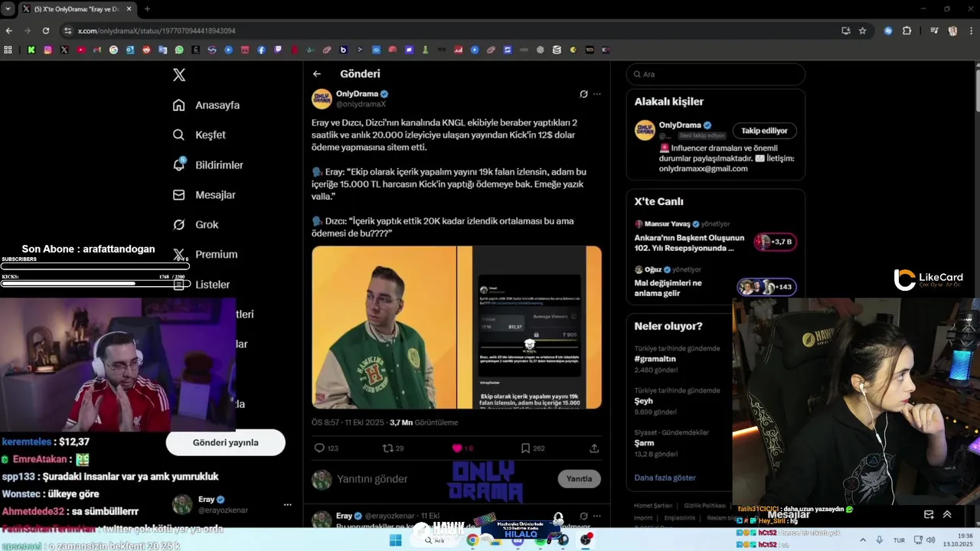Screen dimensions: 980x551
Task: Open Mansur Yavaş live broadcast
Action: coord(715,236)
